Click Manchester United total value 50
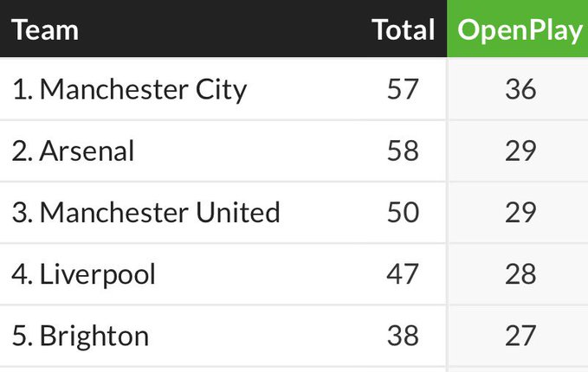Image resolution: width=588 pixels, height=372 pixels. 403,213
